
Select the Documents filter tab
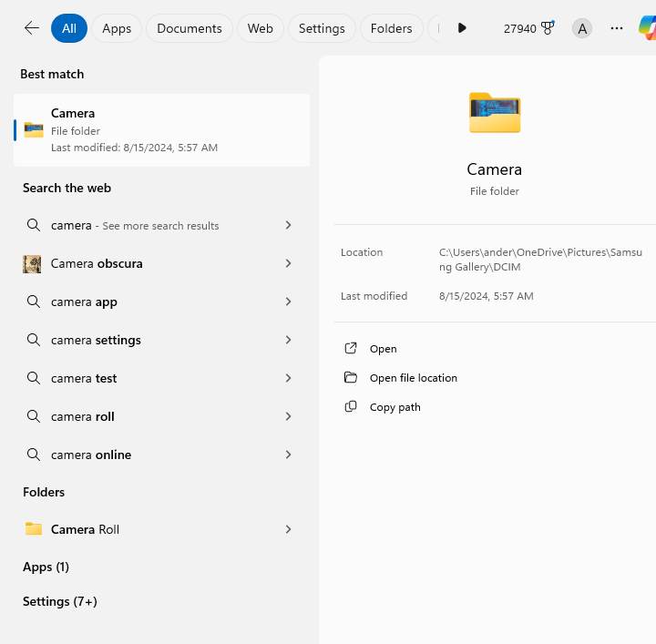point(190,28)
